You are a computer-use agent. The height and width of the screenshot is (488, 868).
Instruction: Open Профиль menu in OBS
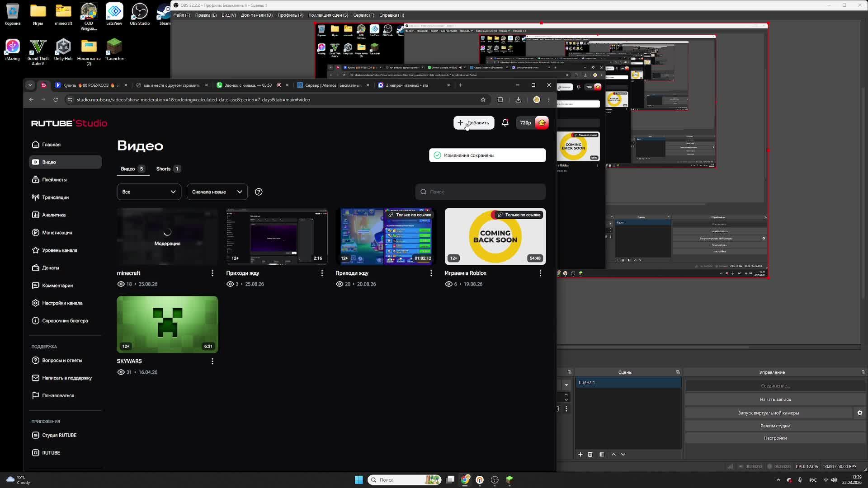(291, 15)
